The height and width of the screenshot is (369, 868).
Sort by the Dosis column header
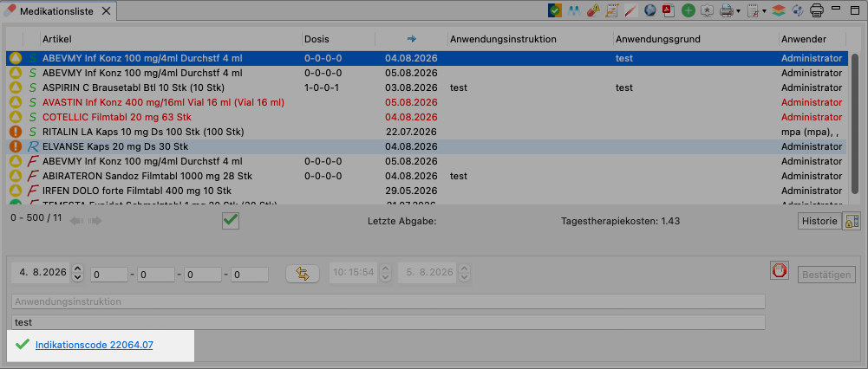coord(338,39)
